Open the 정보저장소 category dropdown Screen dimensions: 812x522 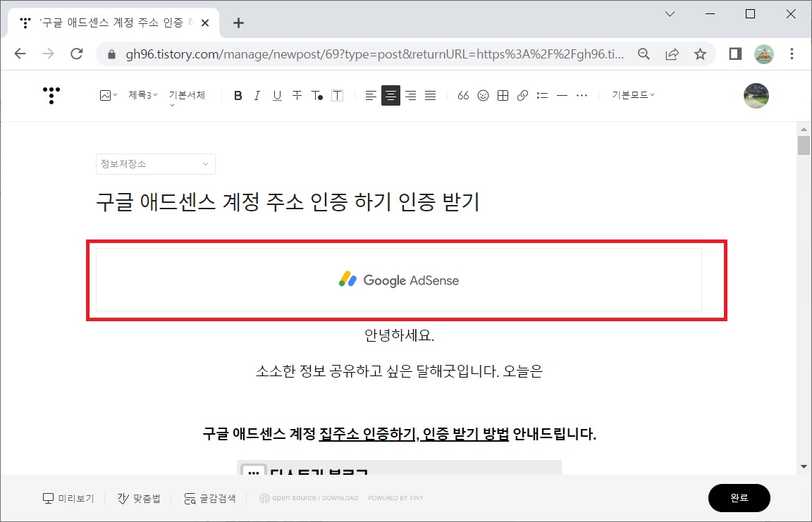pyautogui.click(x=155, y=164)
